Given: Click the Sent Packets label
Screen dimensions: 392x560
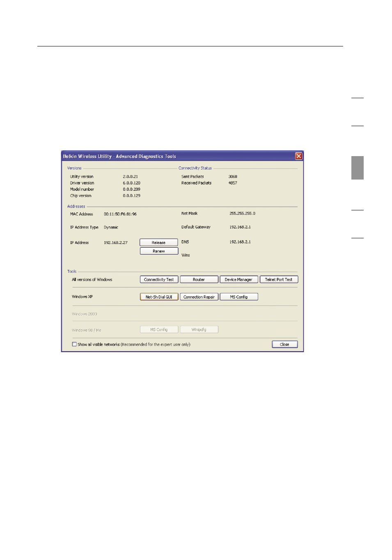Looking at the screenshot, I should pos(193,177).
